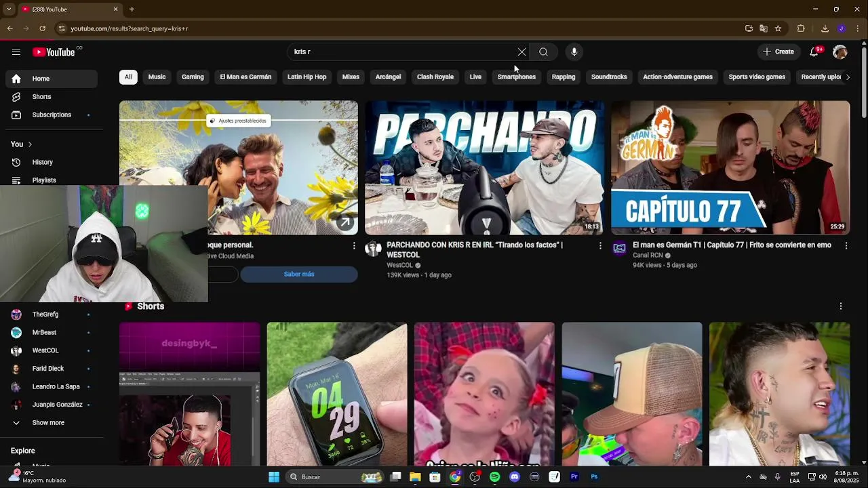Click the WestCOL channel avatar beside the video title
This screenshot has height=488, width=868.
click(373, 249)
